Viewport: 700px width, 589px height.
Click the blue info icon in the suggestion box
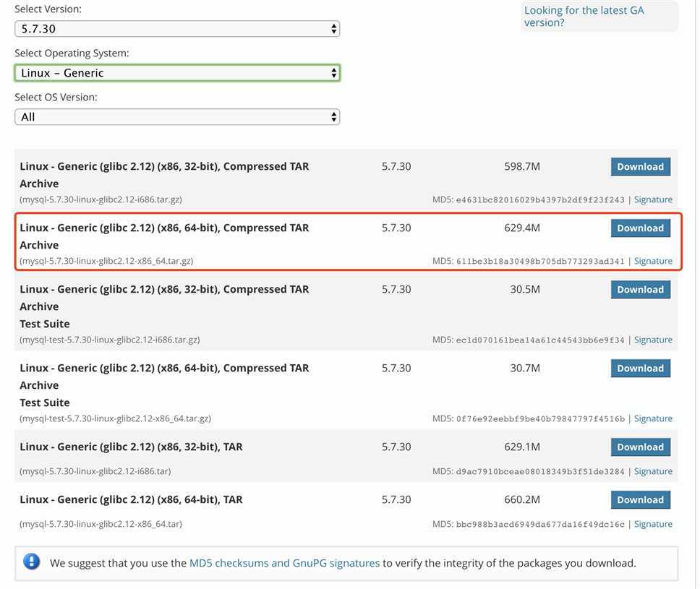tap(31, 562)
